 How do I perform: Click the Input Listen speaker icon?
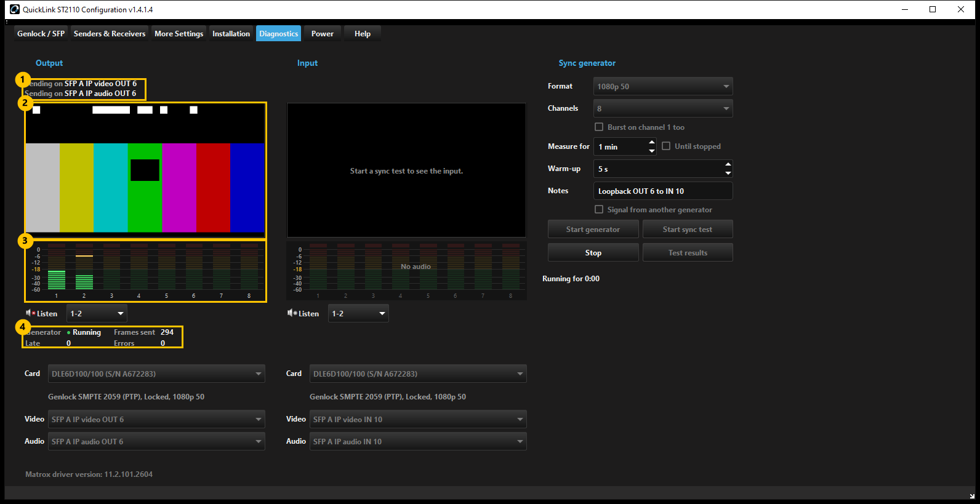[292, 313]
